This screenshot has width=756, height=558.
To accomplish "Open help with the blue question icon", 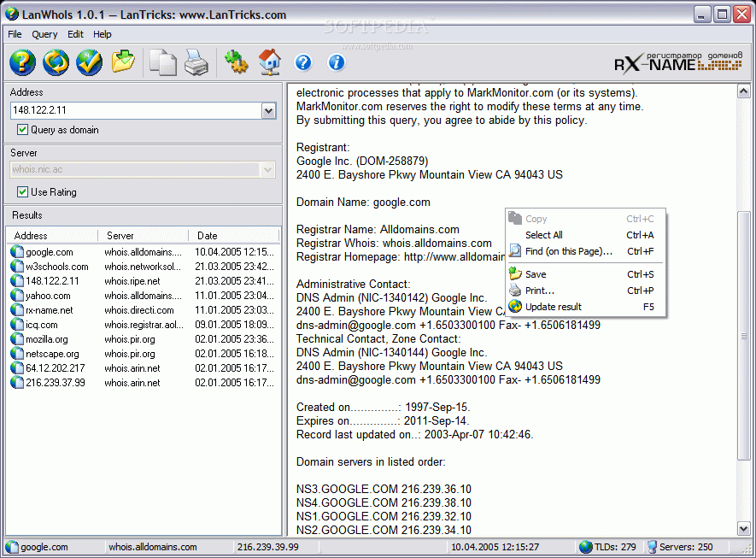I will point(303,62).
